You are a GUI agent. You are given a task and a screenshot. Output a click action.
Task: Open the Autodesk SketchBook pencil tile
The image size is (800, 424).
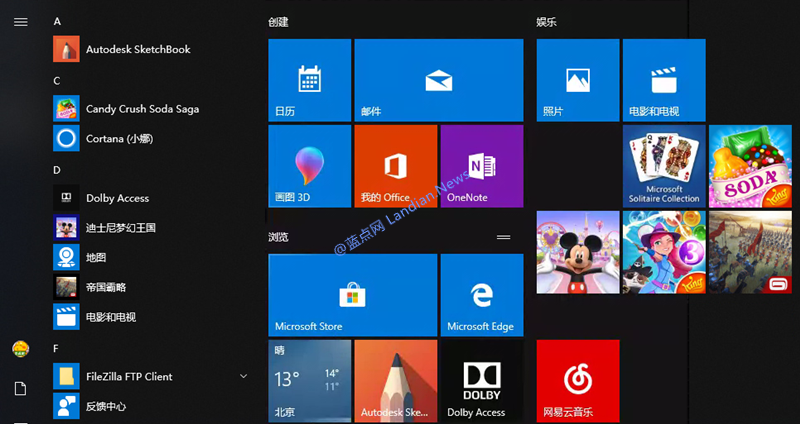(x=396, y=381)
